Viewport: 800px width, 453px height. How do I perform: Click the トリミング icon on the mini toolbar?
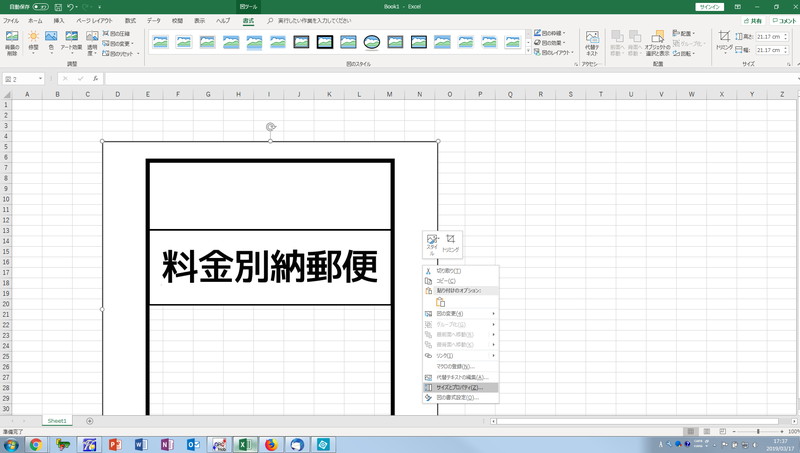tap(451, 244)
